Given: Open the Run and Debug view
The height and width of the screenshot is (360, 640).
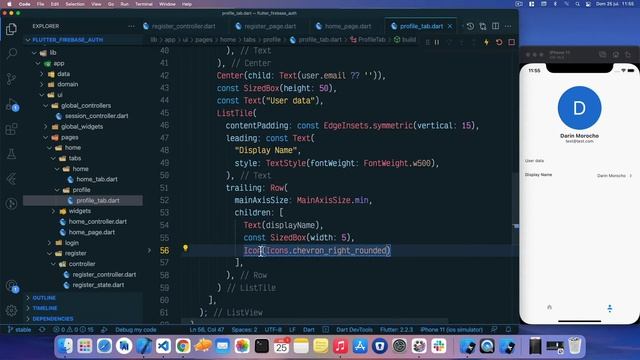Looking at the screenshot, I should tap(11, 104).
